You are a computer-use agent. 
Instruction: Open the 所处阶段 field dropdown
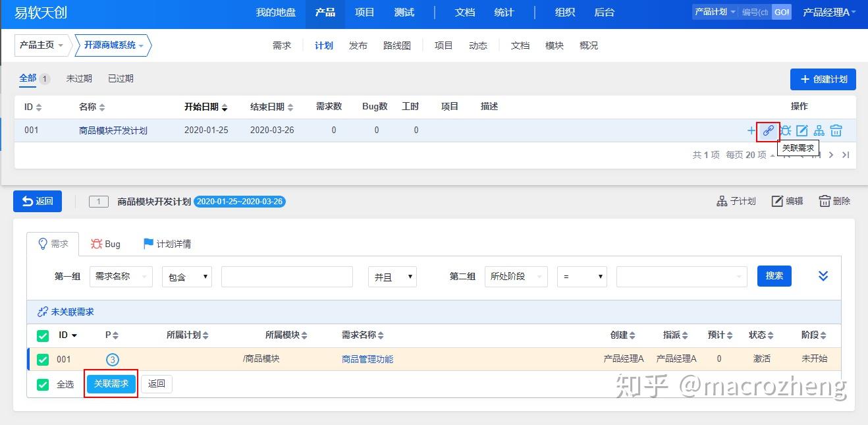pyautogui.click(x=516, y=277)
